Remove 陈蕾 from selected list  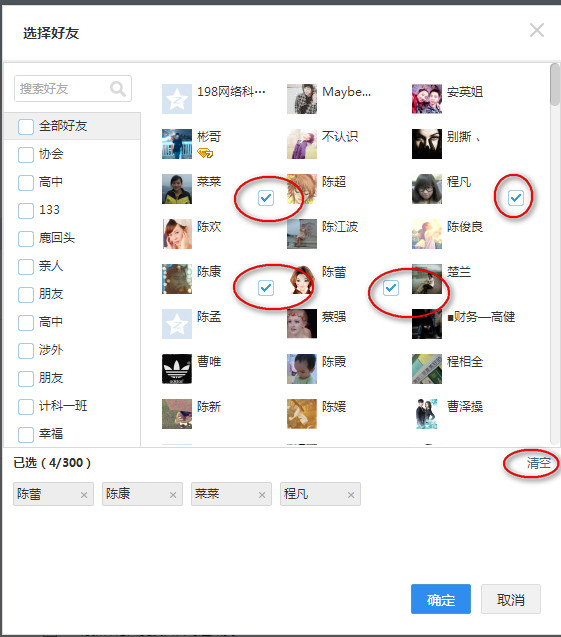point(84,495)
